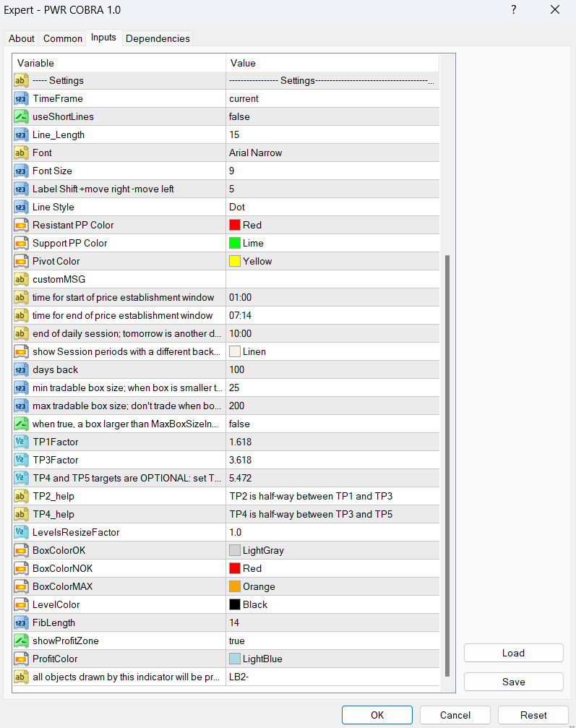Click the Load button
Viewport: 576px width, 728px height.
(513, 653)
